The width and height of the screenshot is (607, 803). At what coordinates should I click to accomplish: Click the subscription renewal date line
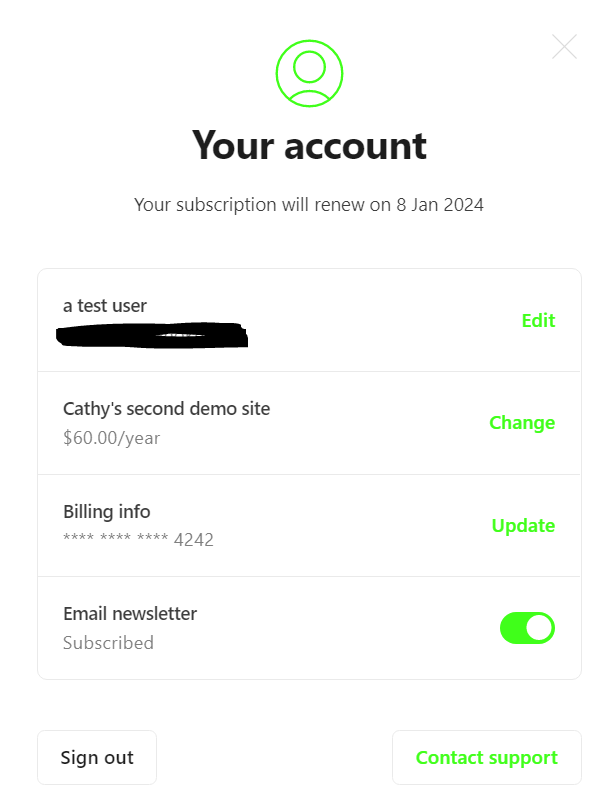309,205
